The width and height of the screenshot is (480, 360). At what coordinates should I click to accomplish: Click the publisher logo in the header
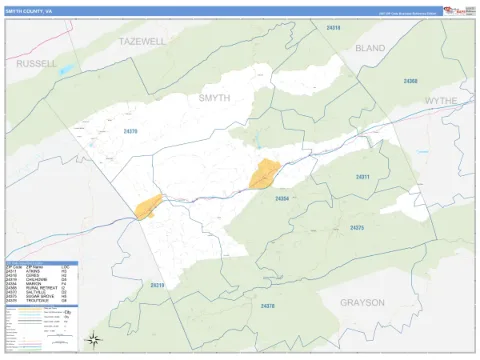[459, 11]
